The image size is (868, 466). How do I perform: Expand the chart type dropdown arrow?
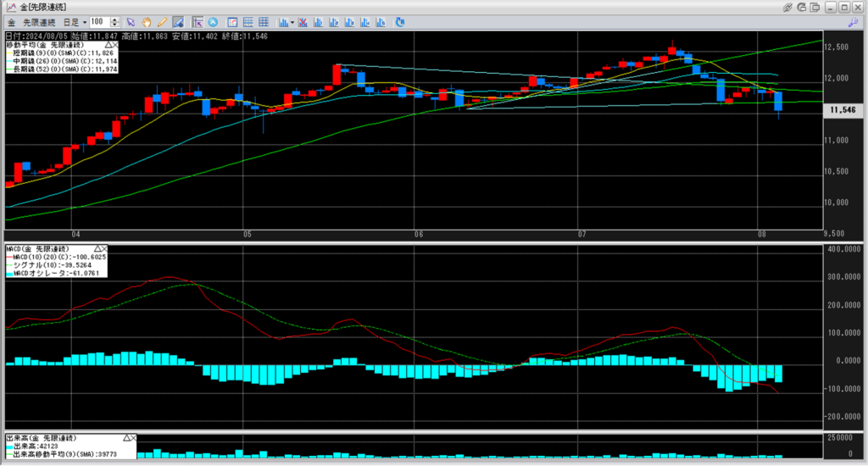point(291,21)
